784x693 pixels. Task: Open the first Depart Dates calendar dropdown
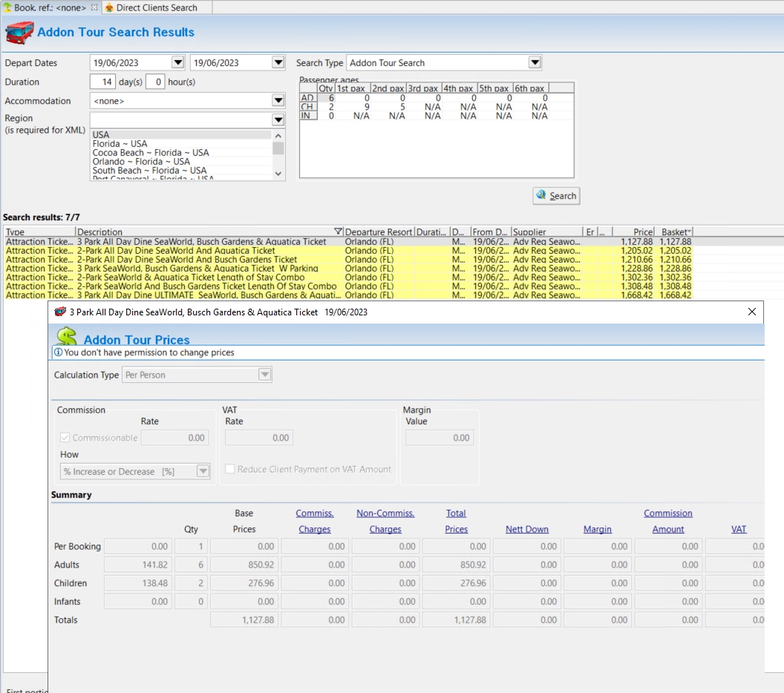coord(177,63)
